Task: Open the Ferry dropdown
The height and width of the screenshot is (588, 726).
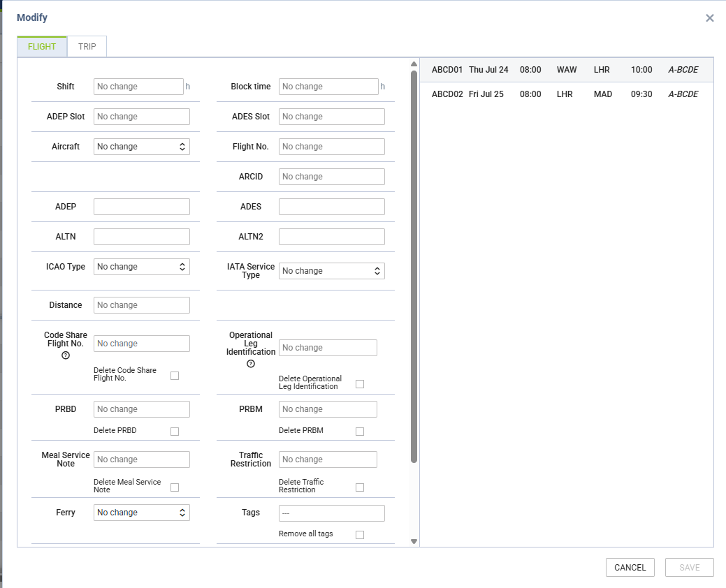Action: pyautogui.click(x=142, y=513)
